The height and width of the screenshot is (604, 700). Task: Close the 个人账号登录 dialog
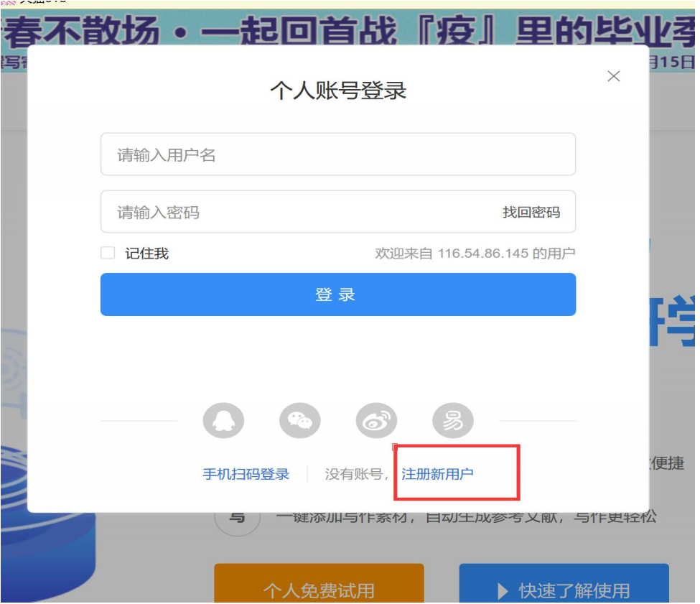tap(613, 76)
